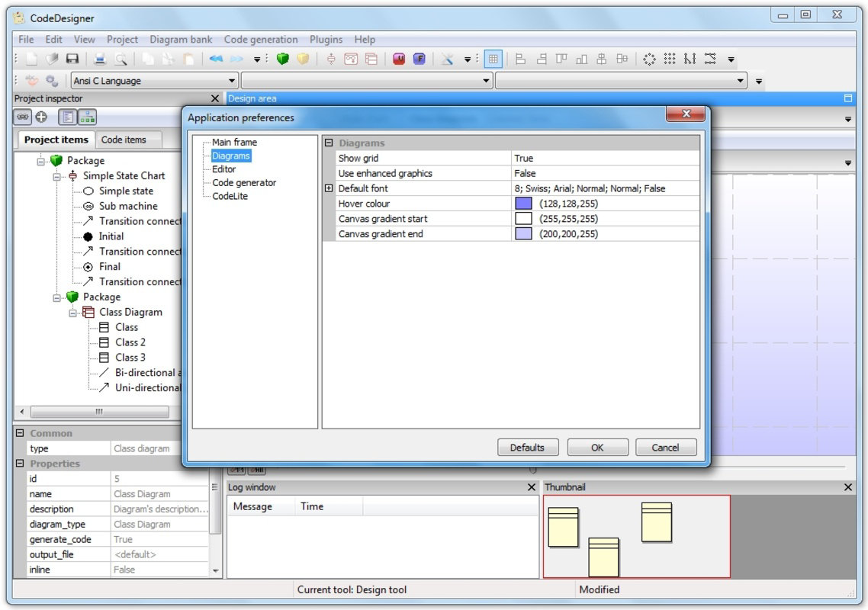Open the Hover colour swatch
Image resolution: width=868 pixels, height=610 pixels.
tap(525, 204)
